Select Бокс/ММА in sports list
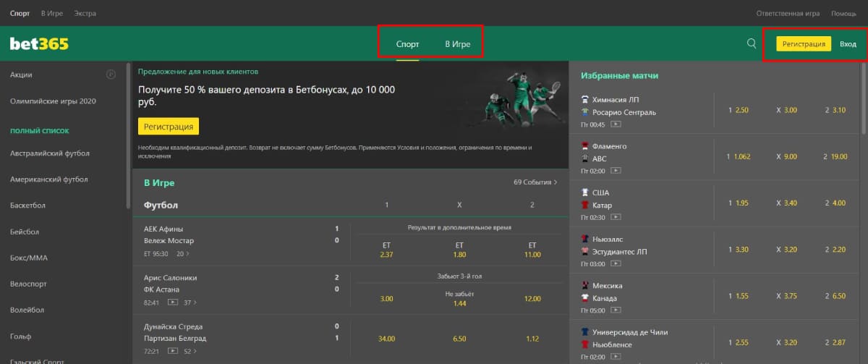 click(29, 258)
